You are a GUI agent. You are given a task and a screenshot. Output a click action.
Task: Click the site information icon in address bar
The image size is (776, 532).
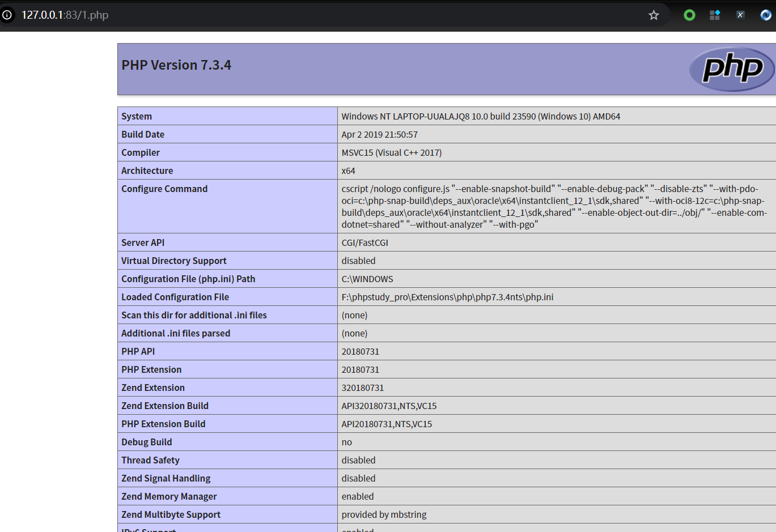[x=7, y=15]
